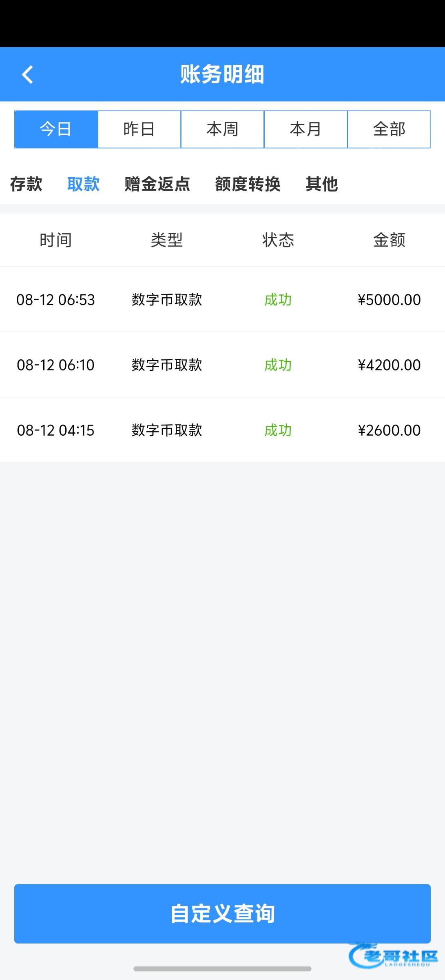The height and width of the screenshot is (980, 445).
Task: Tap the back arrow icon
Action: pos(27,75)
